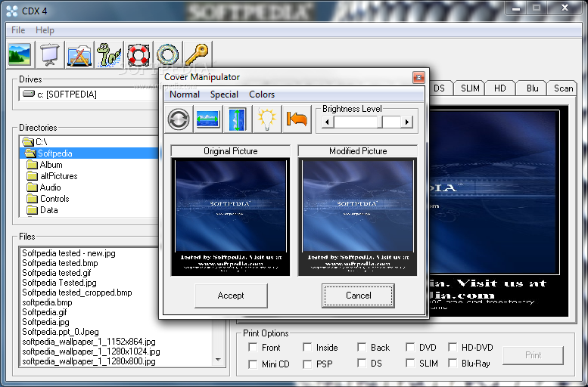This screenshot has height=387, width=588.
Task: Select file Softpedia tested_cropped.bmp
Action: [77, 293]
